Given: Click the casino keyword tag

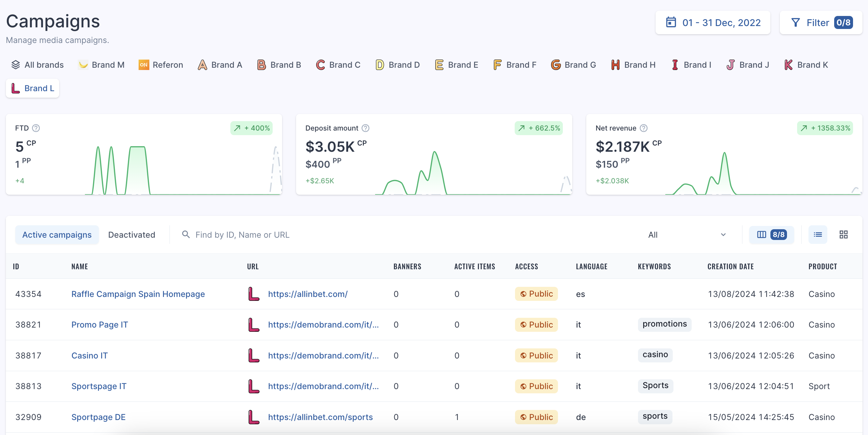Looking at the screenshot, I should pyautogui.click(x=655, y=355).
